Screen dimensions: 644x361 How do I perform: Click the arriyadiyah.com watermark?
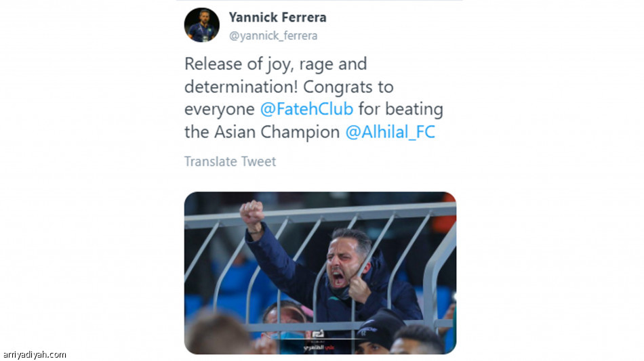[34, 354]
